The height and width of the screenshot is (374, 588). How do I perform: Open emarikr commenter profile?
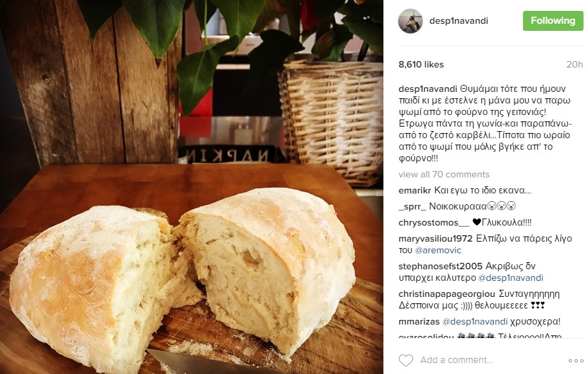(x=415, y=190)
